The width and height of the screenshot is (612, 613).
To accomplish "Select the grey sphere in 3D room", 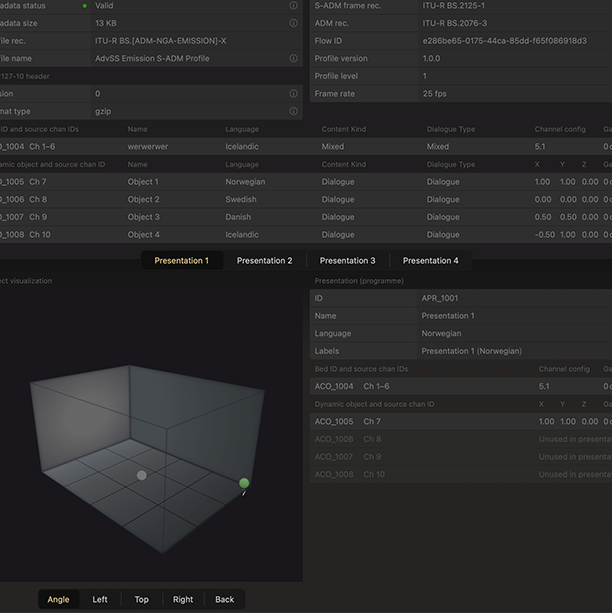I will click(x=142, y=475).
